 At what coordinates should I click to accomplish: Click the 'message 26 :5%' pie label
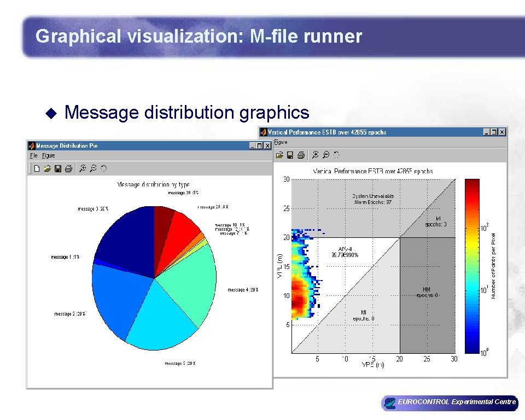(183, 192)
